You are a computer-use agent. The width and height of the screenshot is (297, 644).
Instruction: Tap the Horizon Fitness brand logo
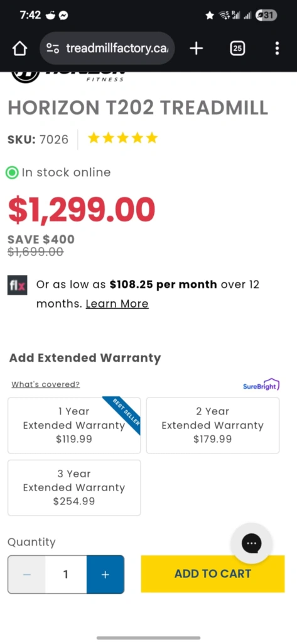pyautogui.click(x=68, y=77)
